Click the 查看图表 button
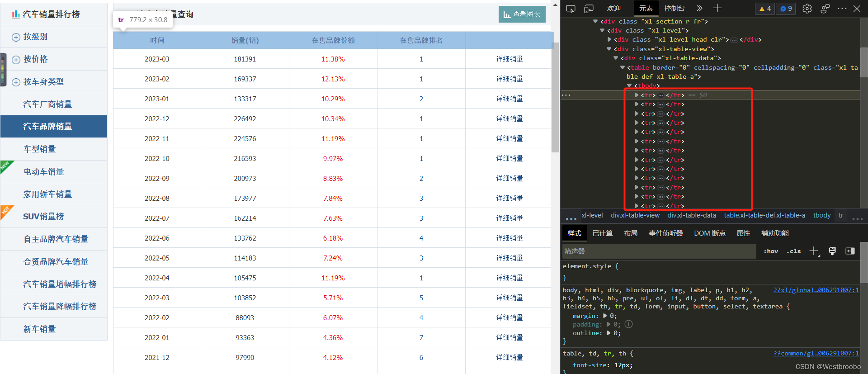Screen dimensions: 868x374 tap(522, 14)
